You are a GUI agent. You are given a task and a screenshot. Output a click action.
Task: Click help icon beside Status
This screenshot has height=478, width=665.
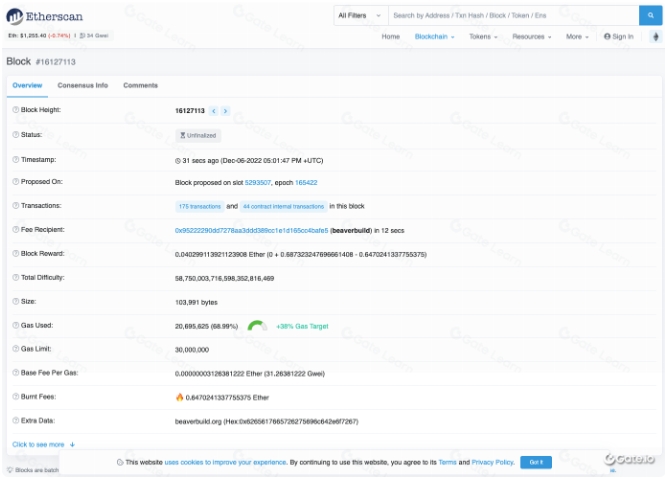pos(16,134)
